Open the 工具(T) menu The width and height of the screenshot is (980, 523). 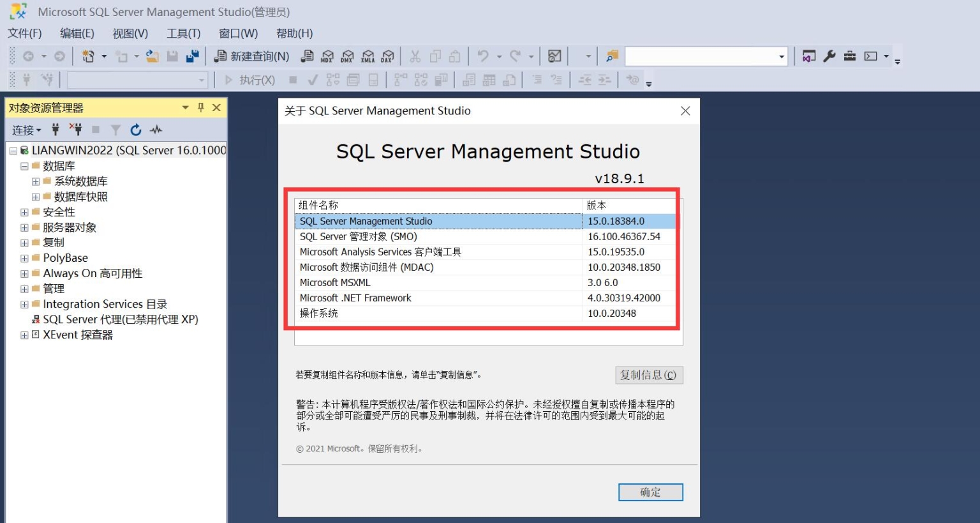point(183,33)
